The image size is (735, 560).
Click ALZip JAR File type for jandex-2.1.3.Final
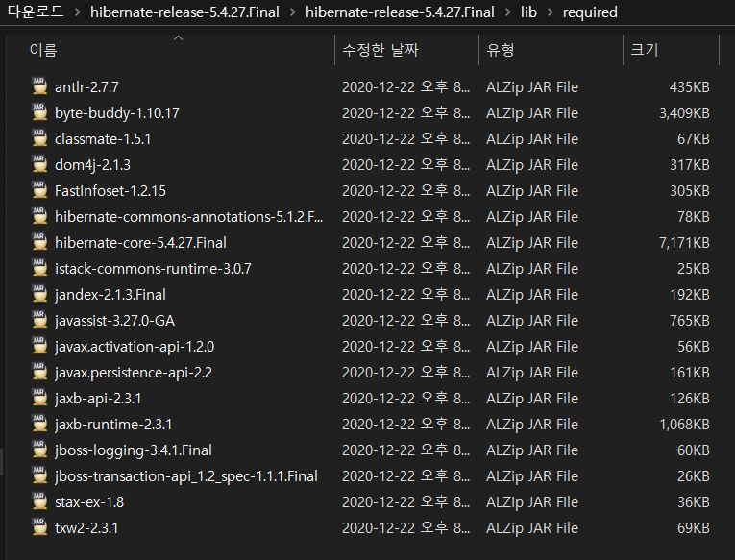pos(532,295)
